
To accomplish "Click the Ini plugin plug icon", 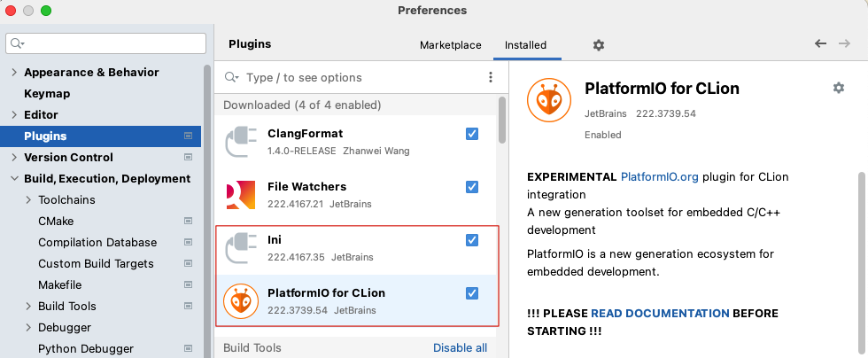I will tap(241, 248).
